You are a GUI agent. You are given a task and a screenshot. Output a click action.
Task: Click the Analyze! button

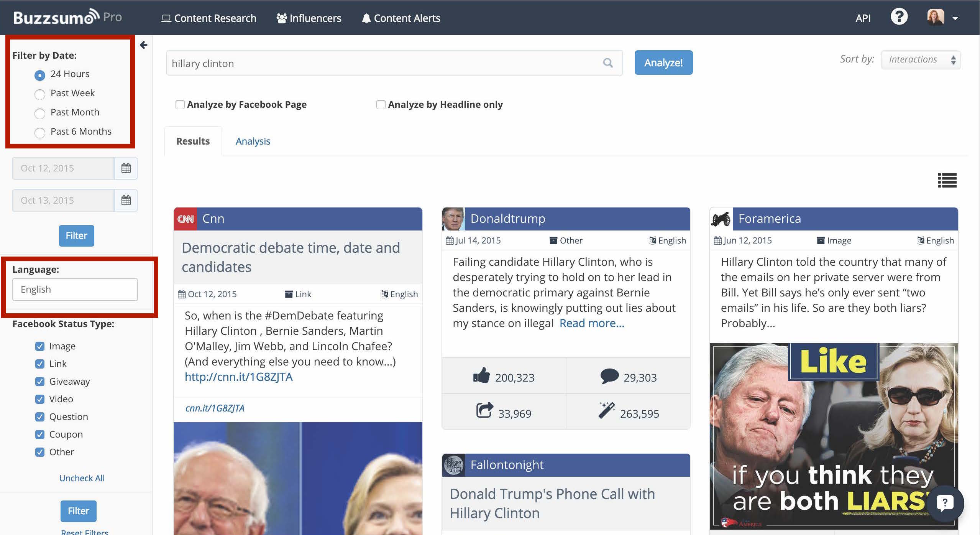(663, 63)
